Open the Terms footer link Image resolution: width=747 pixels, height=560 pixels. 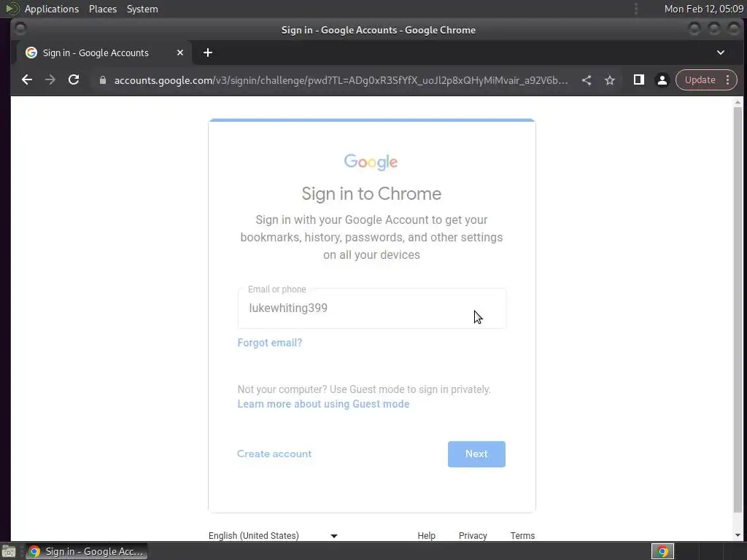(x=522, y=536)
